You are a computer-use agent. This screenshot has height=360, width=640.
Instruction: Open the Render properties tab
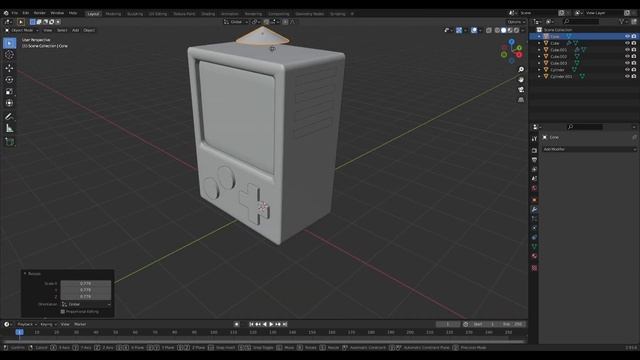[534, 150]
